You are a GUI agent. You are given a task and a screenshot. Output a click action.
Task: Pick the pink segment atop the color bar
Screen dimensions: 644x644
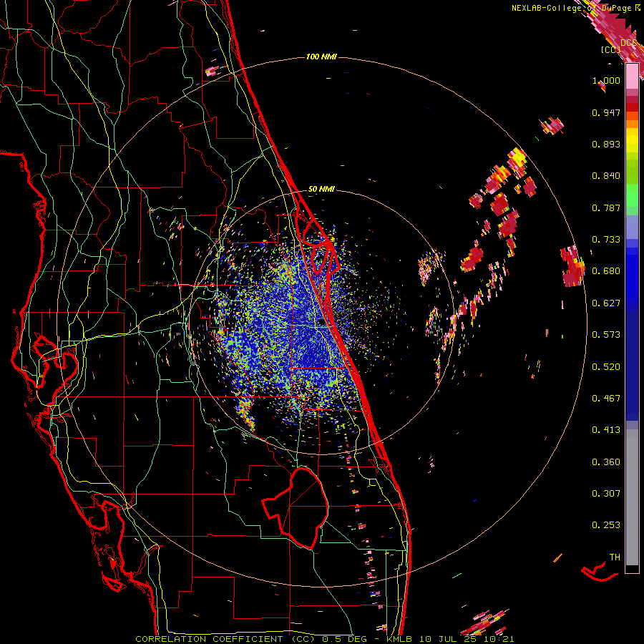click(x=632, y=77)
